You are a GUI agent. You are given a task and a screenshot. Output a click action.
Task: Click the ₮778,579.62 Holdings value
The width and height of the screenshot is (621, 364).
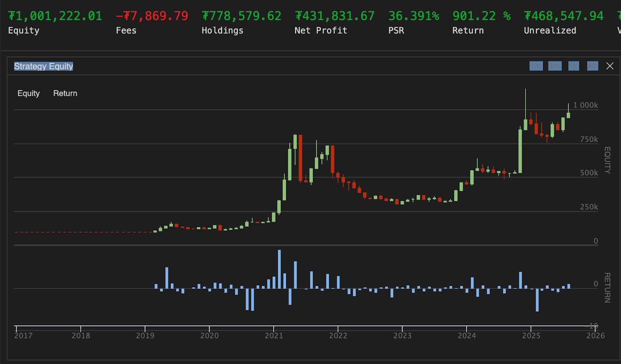(x=241, y=16)
